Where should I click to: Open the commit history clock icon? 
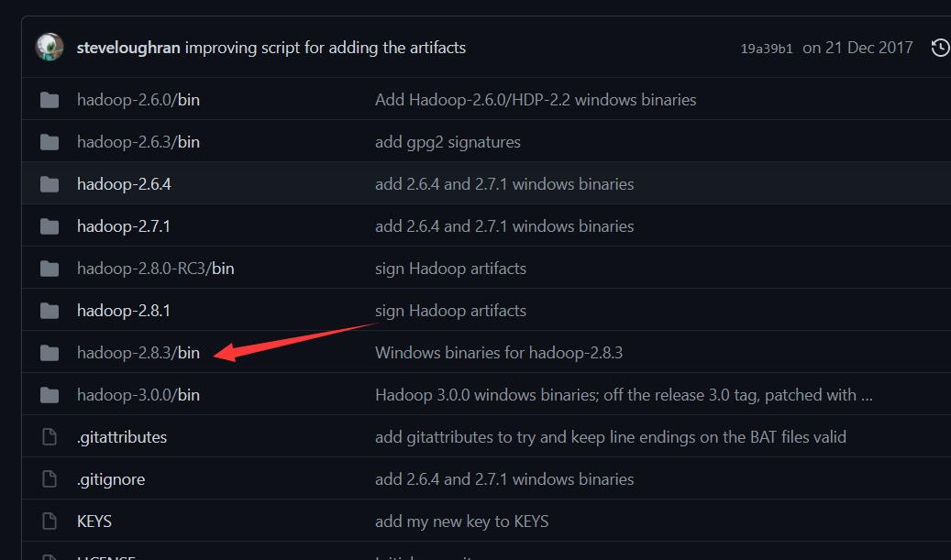pyautogui.click(x=940, y=48)
